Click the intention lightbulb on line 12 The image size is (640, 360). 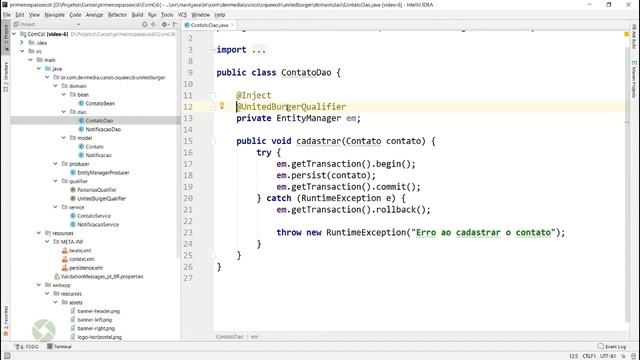[222, 106]
